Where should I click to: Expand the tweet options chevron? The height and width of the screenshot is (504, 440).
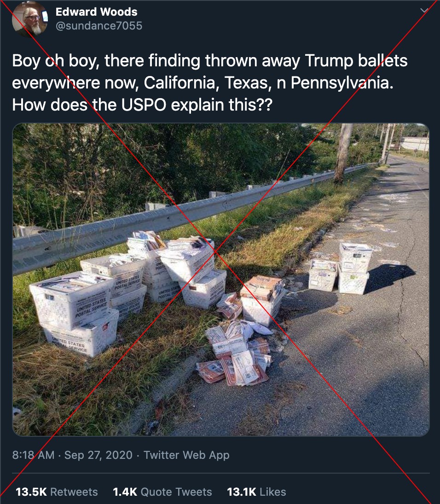click(x=424, y=11)
